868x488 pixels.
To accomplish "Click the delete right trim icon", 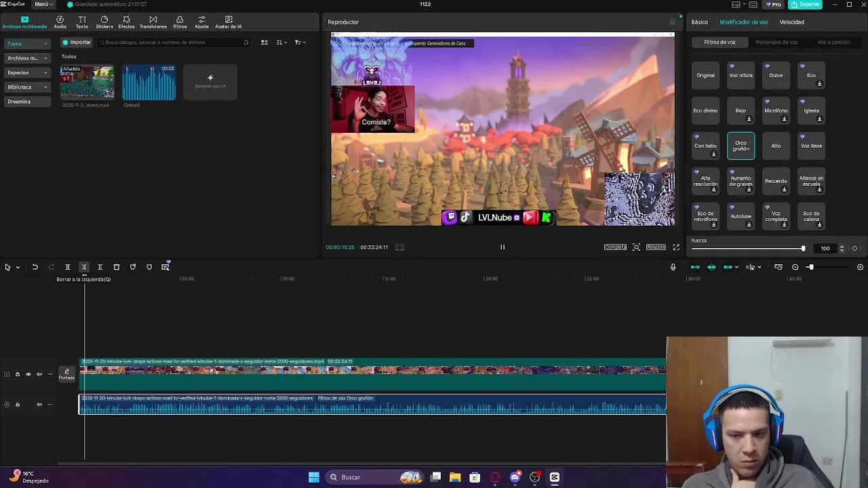I will [x=100, y=267].
